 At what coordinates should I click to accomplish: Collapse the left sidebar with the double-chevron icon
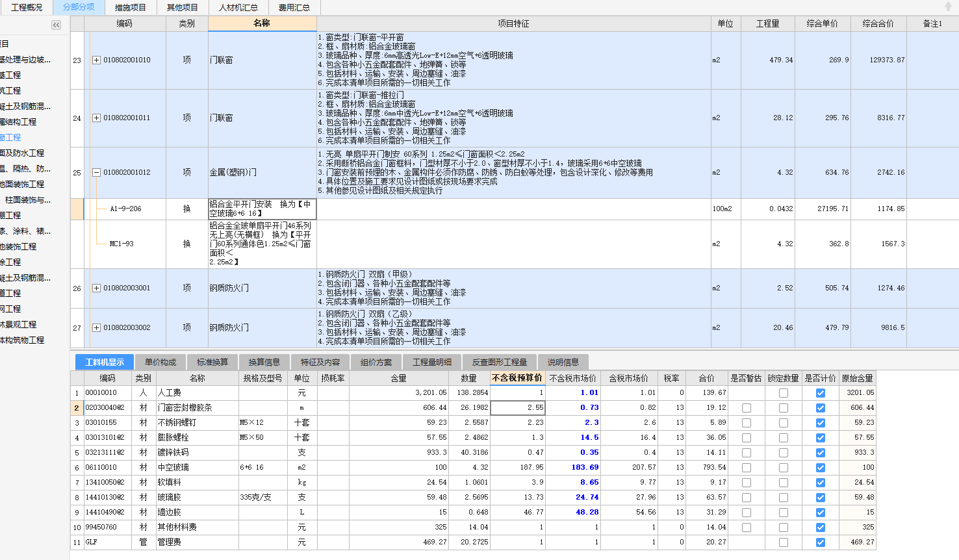point(57,25)
